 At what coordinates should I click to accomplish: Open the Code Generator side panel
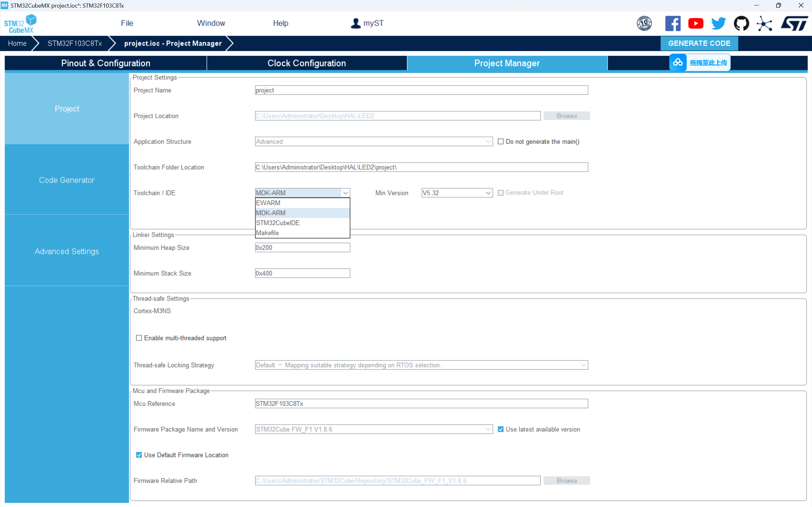67,180
